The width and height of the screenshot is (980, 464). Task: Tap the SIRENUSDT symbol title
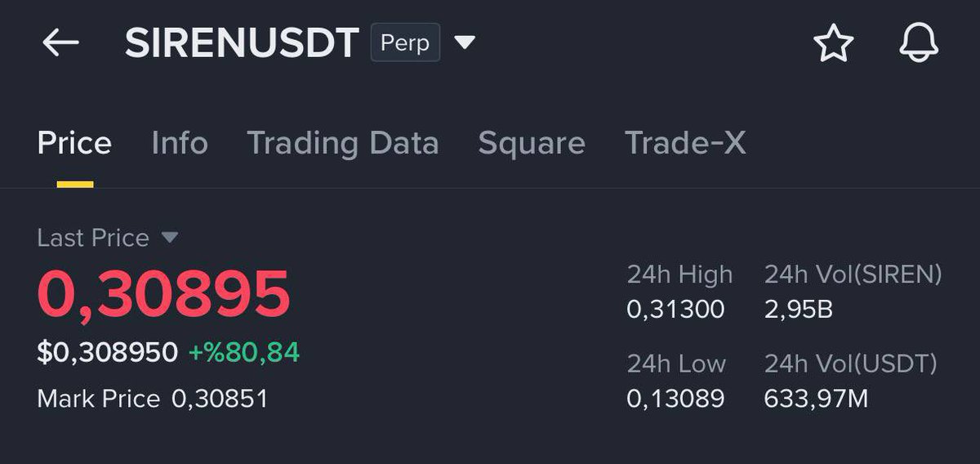pos(242,43)
